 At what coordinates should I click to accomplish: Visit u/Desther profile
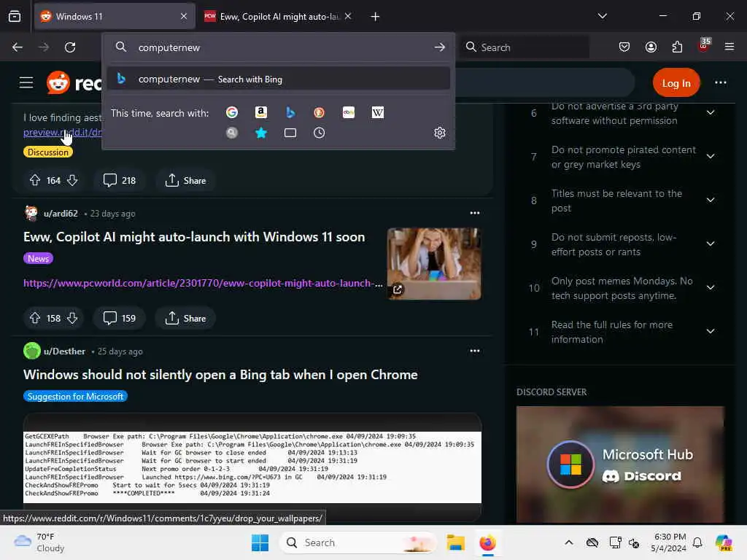click(x=64, y=351)
